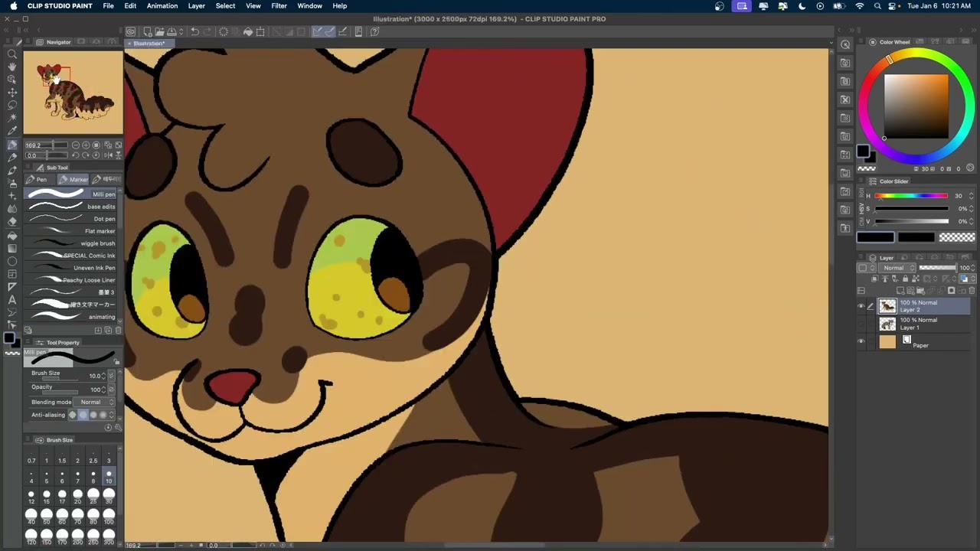Expand save options arrow in command bar
Viewport: 980px width, 551px height.
pyautogui.click(x=181, y=31)
